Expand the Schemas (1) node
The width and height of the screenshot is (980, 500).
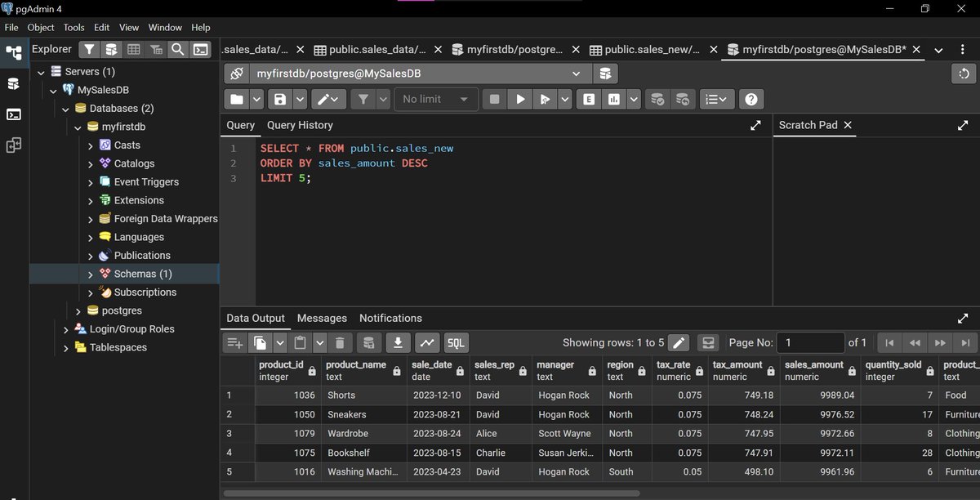click(x=91, y=275)
